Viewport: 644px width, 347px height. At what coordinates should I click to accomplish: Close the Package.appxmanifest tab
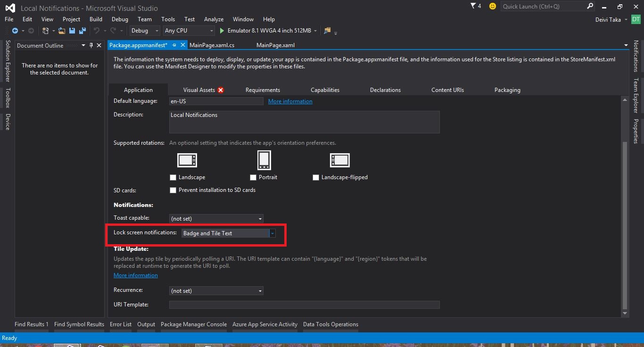click(182, 45)
